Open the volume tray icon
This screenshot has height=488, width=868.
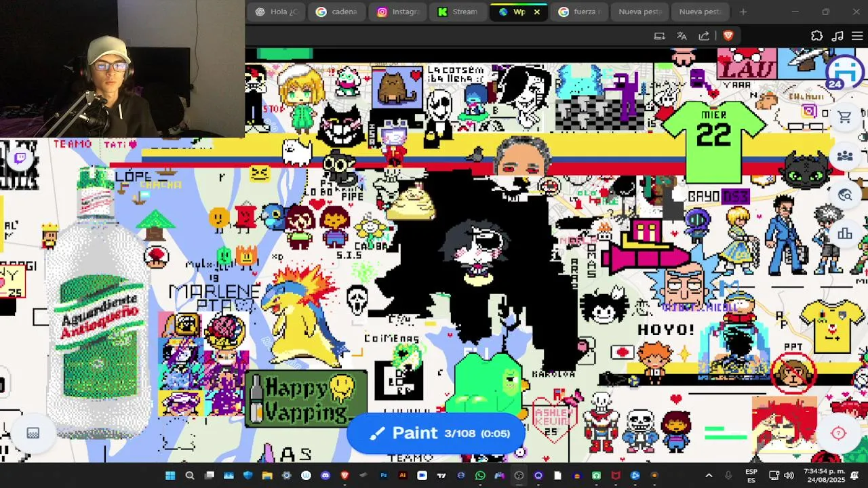click(x=789, y=475)
